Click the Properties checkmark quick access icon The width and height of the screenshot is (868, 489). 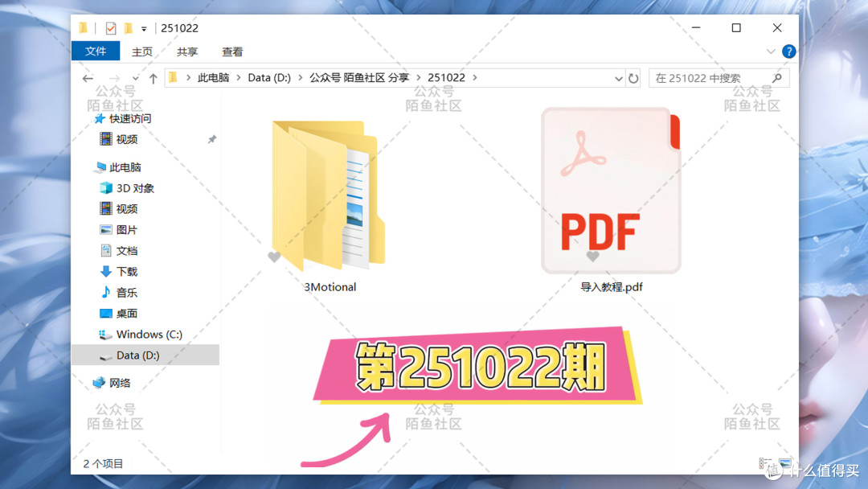tap(111, 28)
